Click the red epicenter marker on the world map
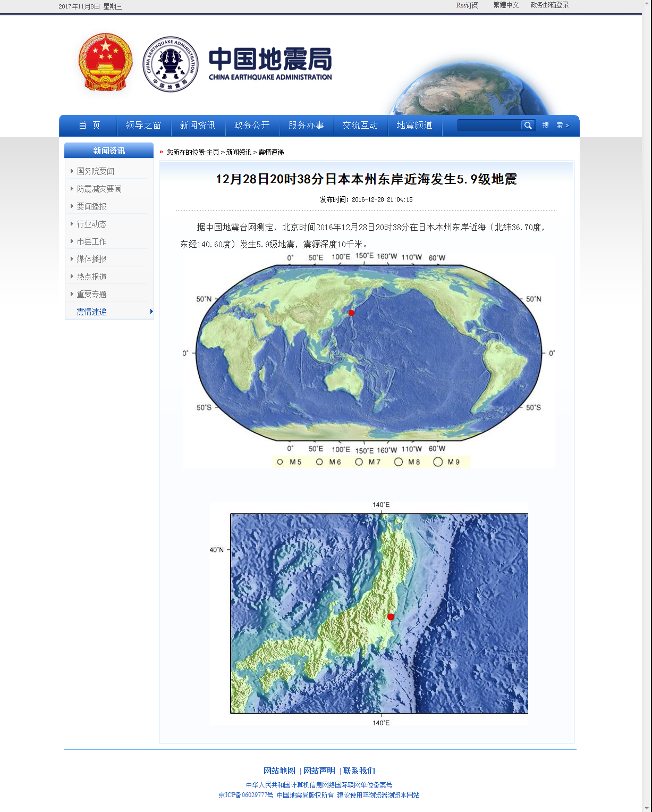 [x=350, y=313]
